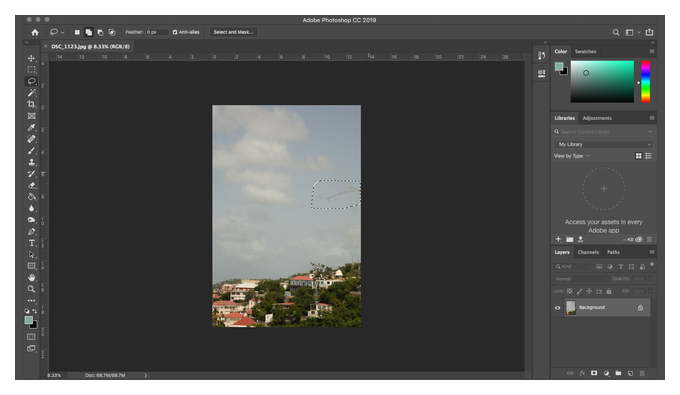Image resolution: width=680 pixels, height=395 pixels.
Task: Click the Feather input field
Action: pos(157,32)
